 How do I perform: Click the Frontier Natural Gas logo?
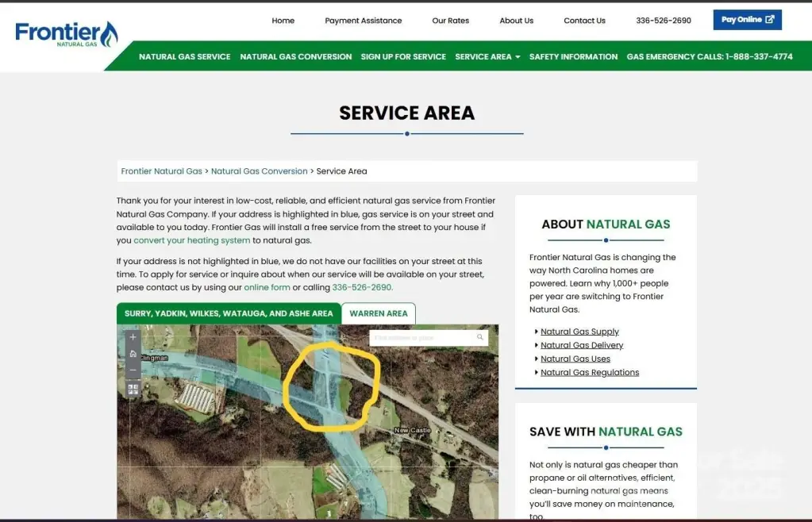67,34
